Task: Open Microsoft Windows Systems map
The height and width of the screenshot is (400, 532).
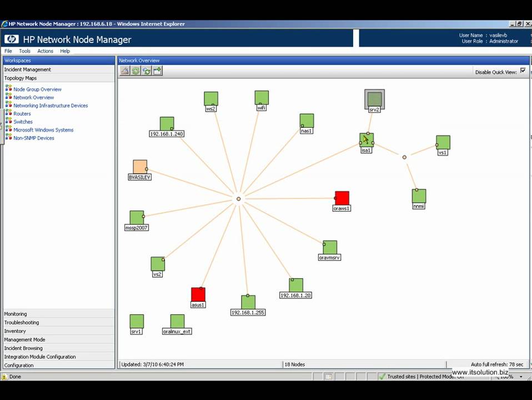Action: pos(43,129)
